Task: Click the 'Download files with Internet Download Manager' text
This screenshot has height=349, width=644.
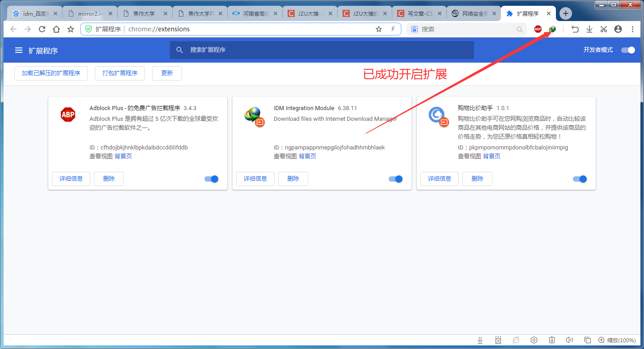Action: [x=335, y=119]
